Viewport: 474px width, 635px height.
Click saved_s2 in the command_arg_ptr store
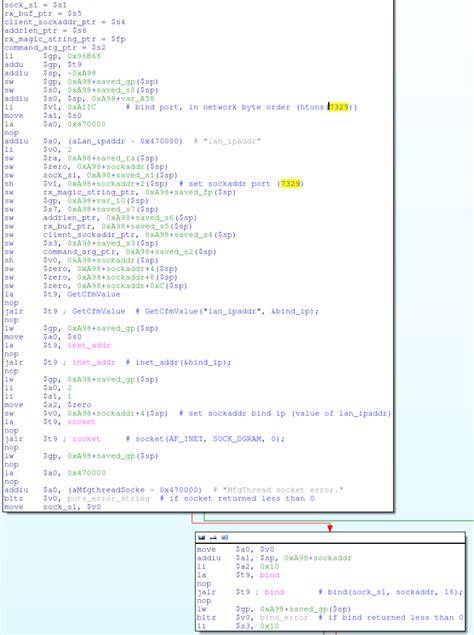[x=173, y=251]
